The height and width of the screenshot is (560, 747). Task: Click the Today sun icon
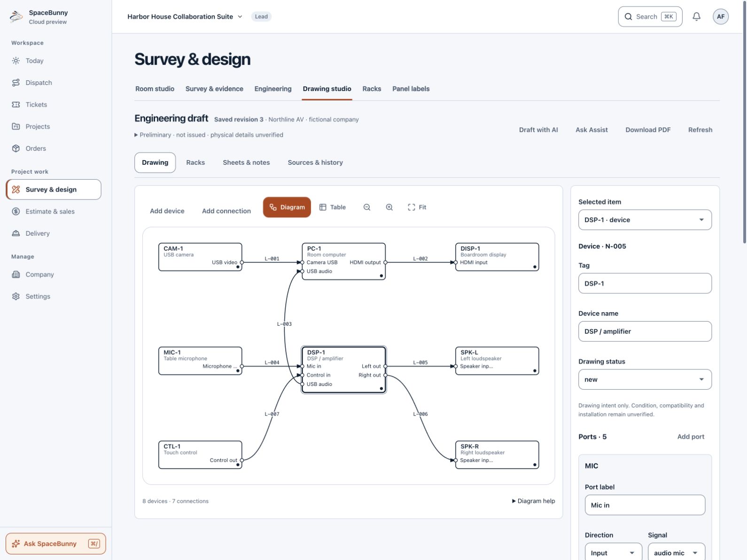tap(16, 61)
